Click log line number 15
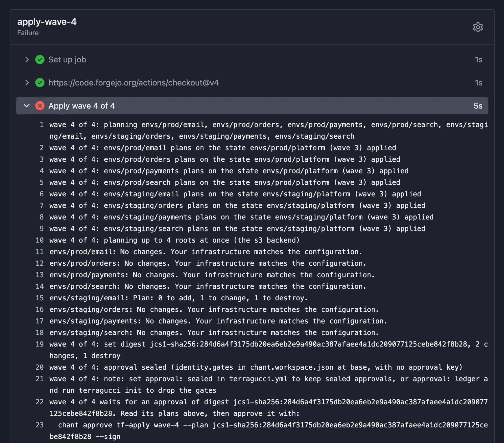The image size is (504, 443). click(40, 298)
